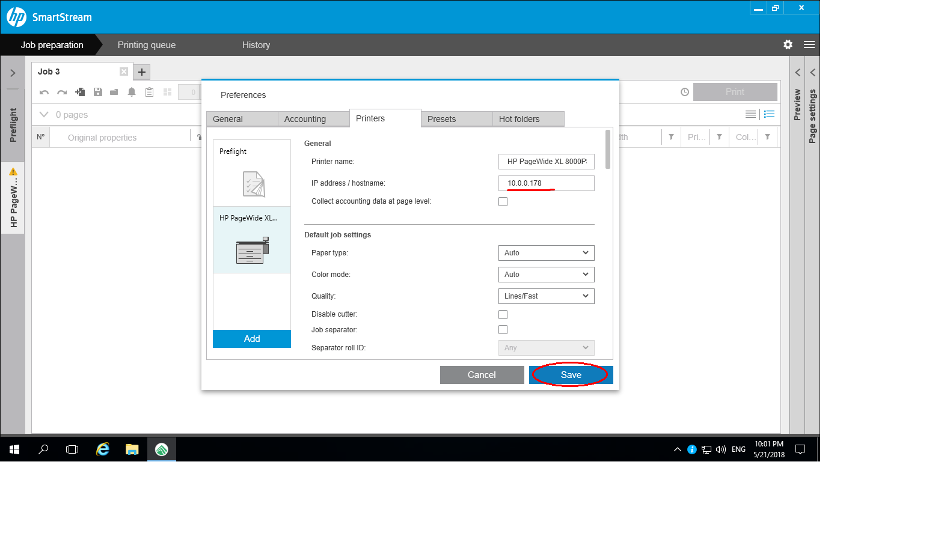Click the Print button

pyautogui.click(x=735, y=92)
